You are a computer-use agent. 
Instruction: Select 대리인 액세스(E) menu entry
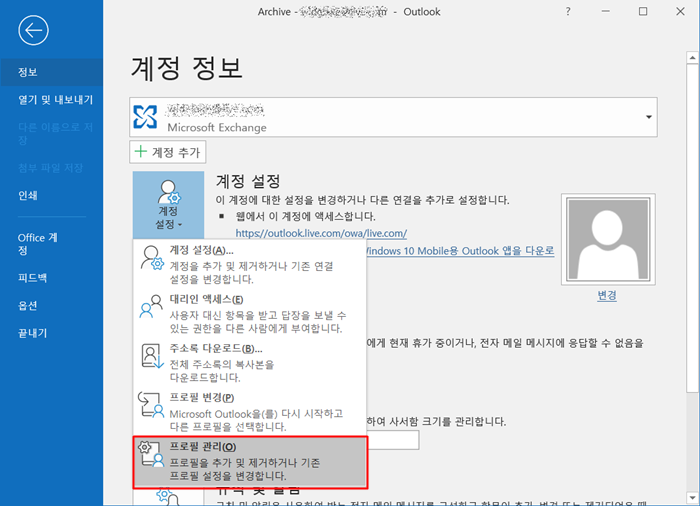[250, 313]
